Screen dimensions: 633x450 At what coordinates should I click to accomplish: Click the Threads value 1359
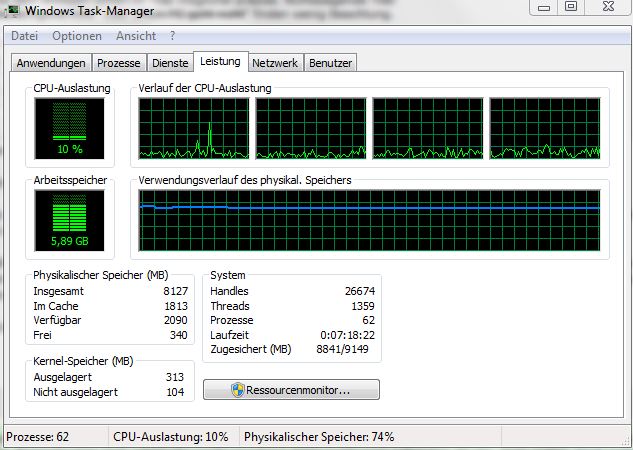(x=363, y=306)
